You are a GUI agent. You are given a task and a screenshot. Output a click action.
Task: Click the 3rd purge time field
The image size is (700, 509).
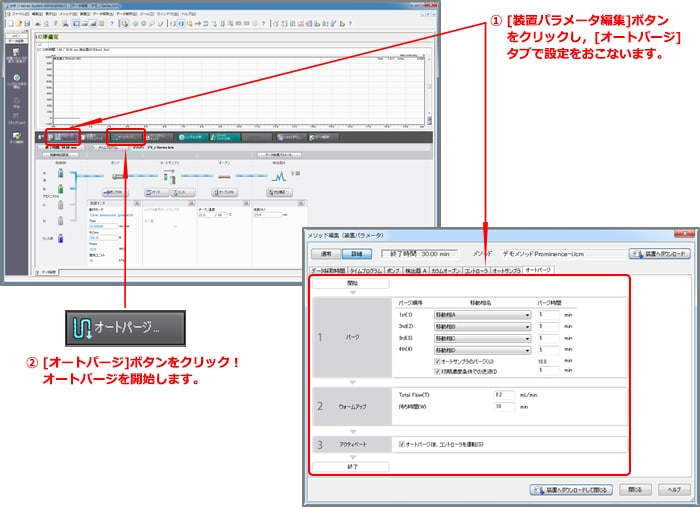click(x=548, y=338)
